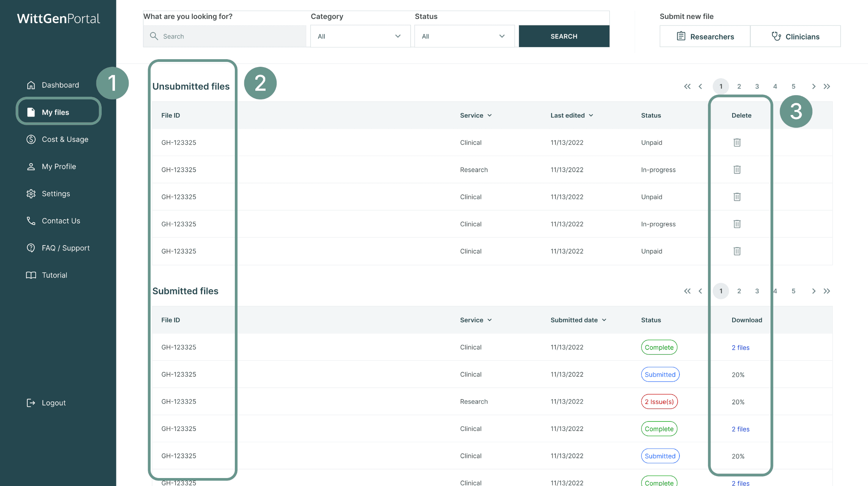Open the Category dropdown
Image resolution: width=868 pixels, height=486 pixels.
pos(360,36)
